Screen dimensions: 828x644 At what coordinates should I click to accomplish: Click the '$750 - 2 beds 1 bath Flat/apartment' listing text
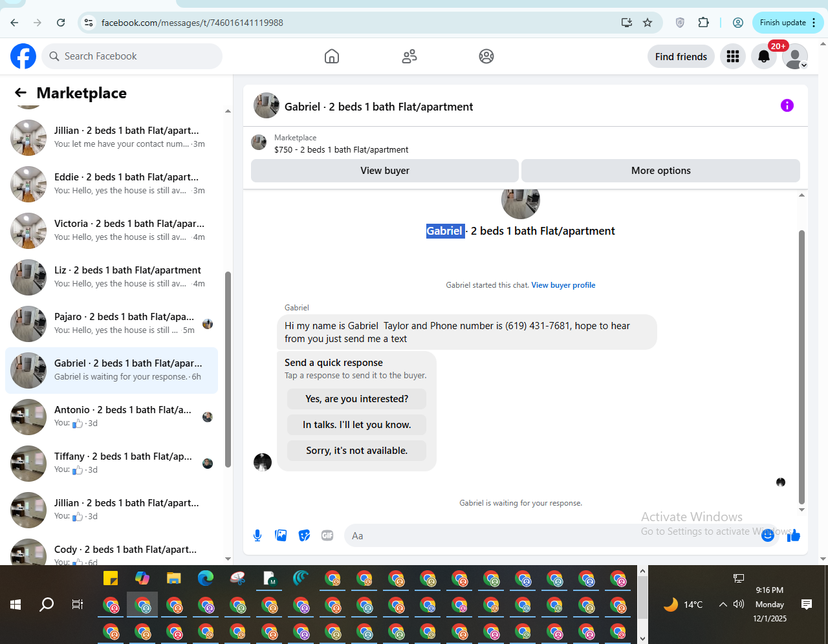[342, 150]
